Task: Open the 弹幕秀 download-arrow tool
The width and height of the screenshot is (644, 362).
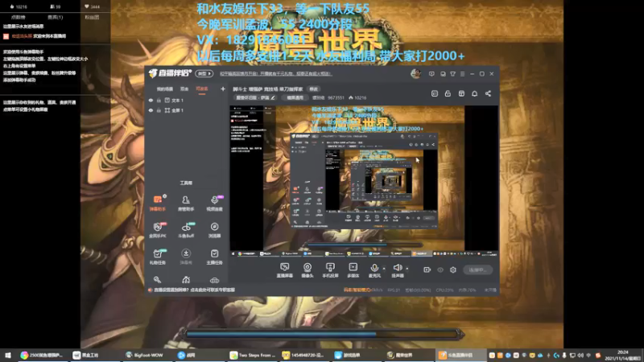Action: [186, 257]
